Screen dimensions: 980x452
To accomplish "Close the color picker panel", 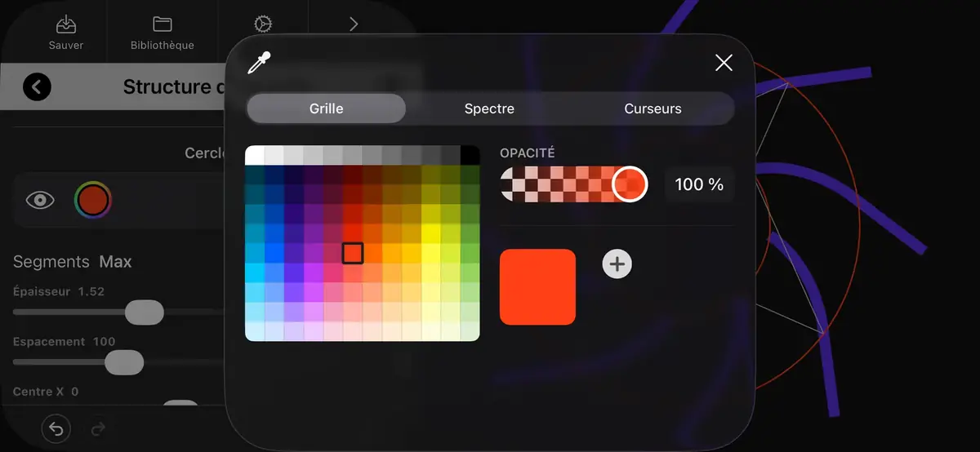I will [724, 63].
